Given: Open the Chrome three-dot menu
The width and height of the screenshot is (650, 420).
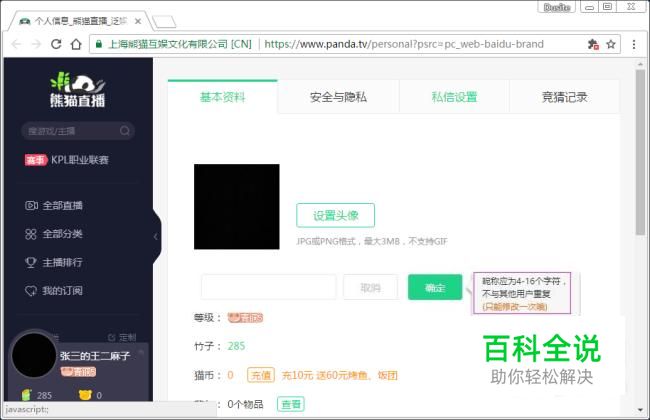Looking at the screenshot, I should [634, 44].
